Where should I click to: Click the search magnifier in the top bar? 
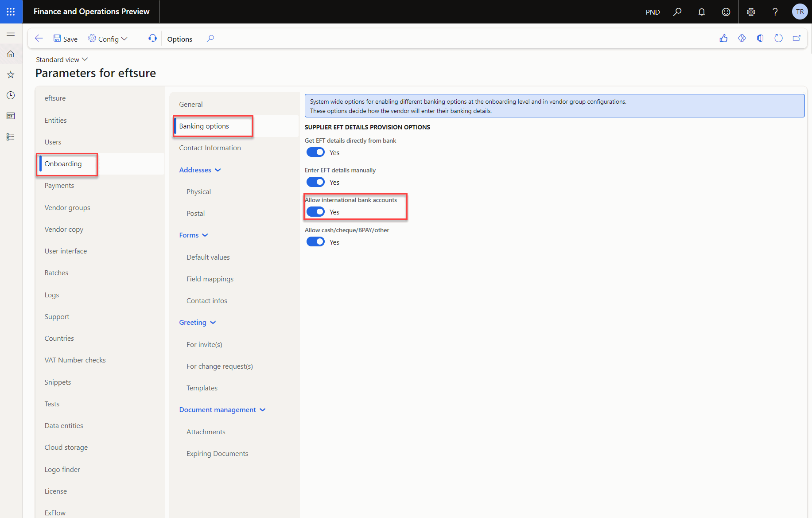click(677, 12)
